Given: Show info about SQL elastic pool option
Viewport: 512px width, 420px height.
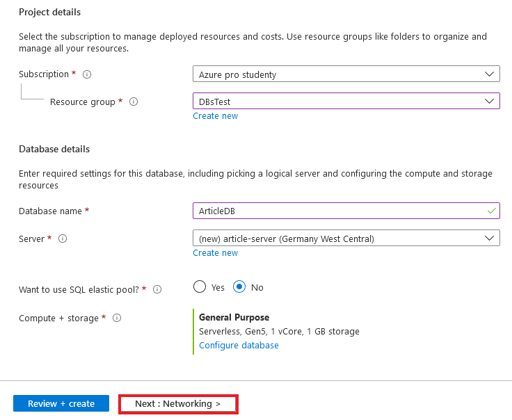Looking at the screenshot, I should pos(157,289).
